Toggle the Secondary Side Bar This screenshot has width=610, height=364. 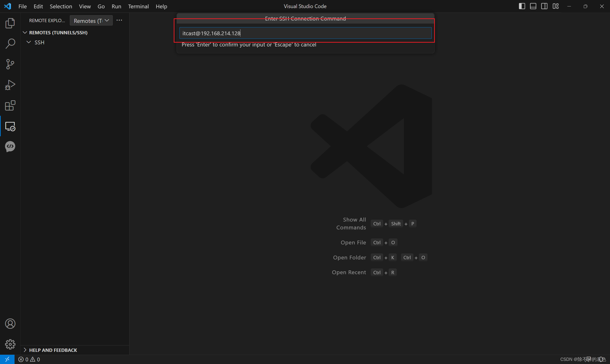pyautogui.click(x=544, y=6)
